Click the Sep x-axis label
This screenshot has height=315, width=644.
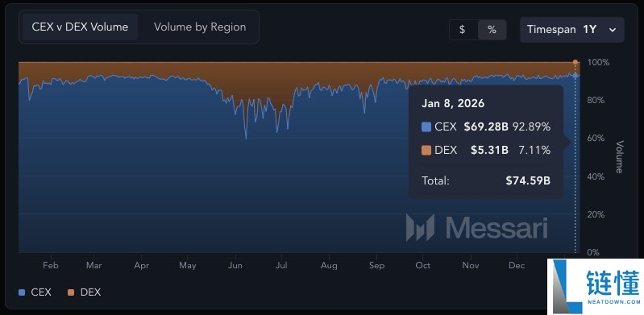[376, 266]
